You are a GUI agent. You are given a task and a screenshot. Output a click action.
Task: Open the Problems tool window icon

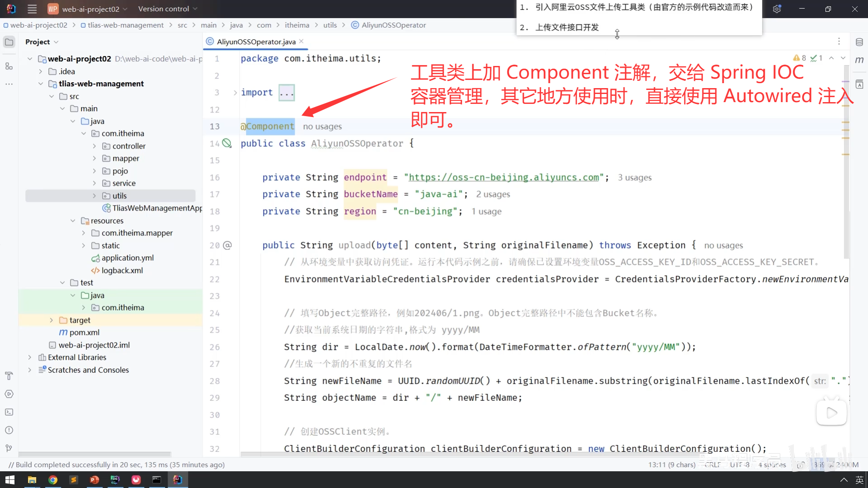point(9,430)
